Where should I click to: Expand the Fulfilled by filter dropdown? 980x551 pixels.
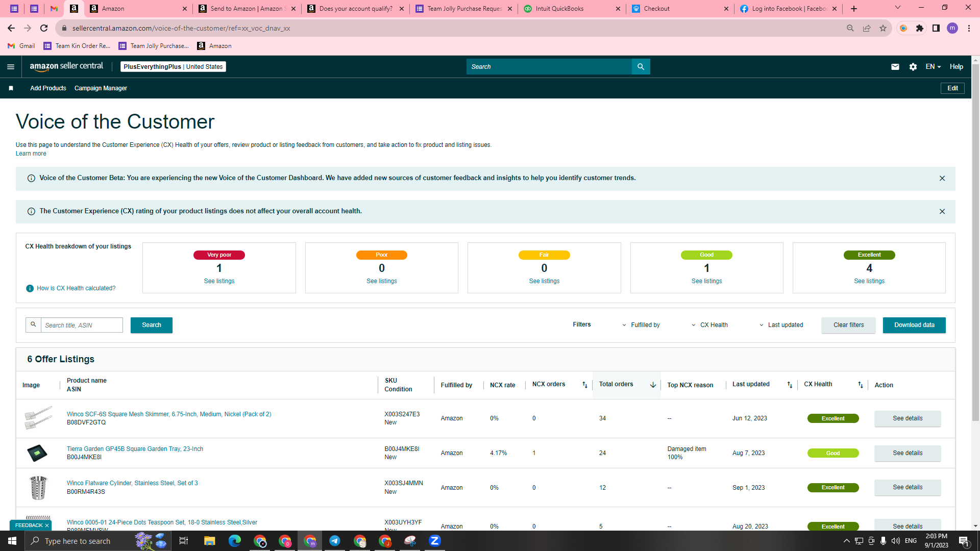641,325
